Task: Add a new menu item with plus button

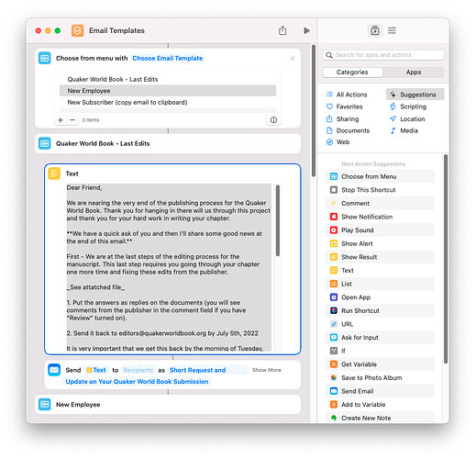Action: (61, 120)
